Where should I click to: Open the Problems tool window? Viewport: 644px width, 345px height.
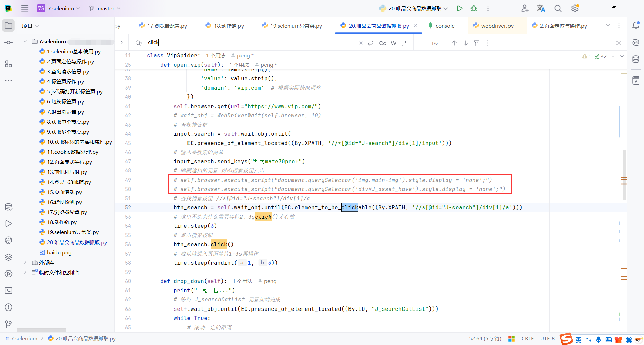[x=8, y=307]
